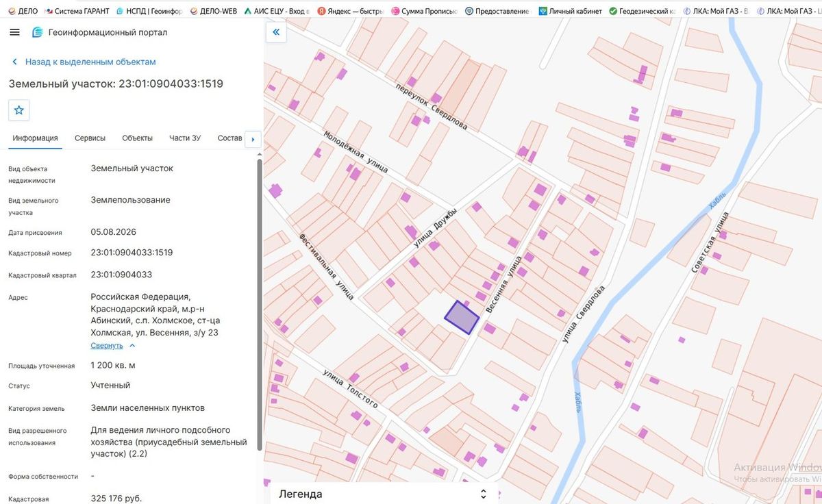
Task: Switch to the Сервисы tab
Action: [90, 138]
